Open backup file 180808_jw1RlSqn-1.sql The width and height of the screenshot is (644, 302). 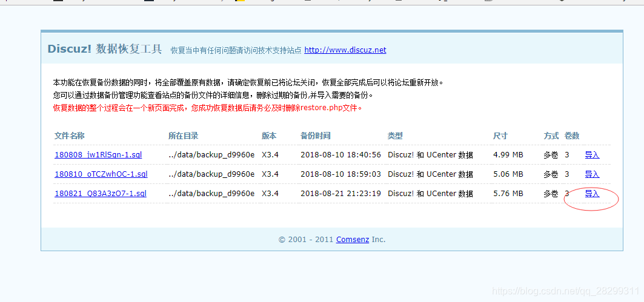[x=98, y=155]
